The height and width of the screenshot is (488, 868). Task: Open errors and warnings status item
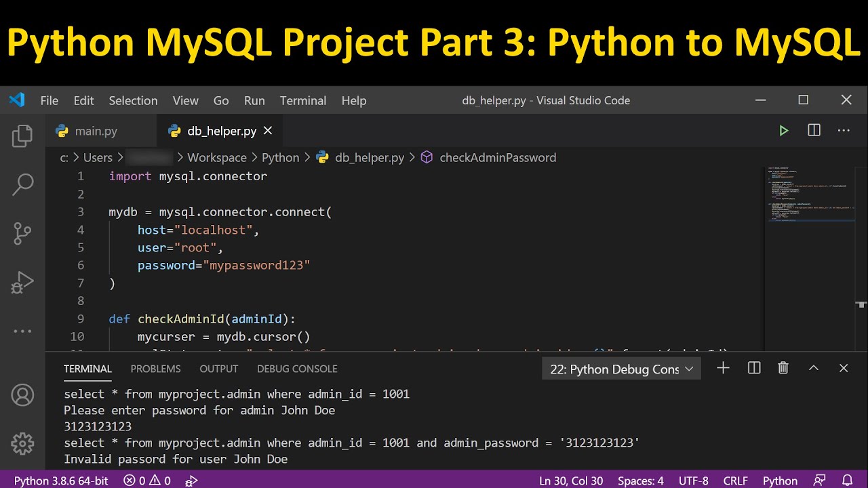tap(147, 481)
